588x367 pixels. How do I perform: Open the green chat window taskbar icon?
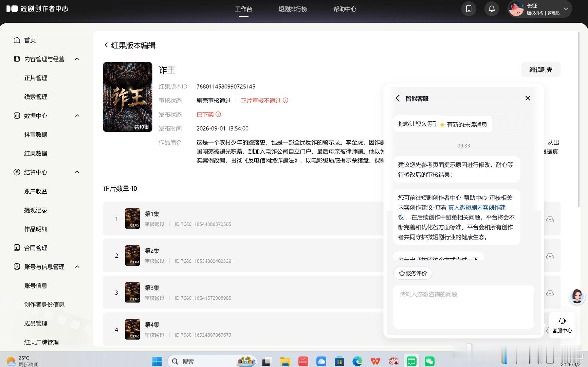411,361
